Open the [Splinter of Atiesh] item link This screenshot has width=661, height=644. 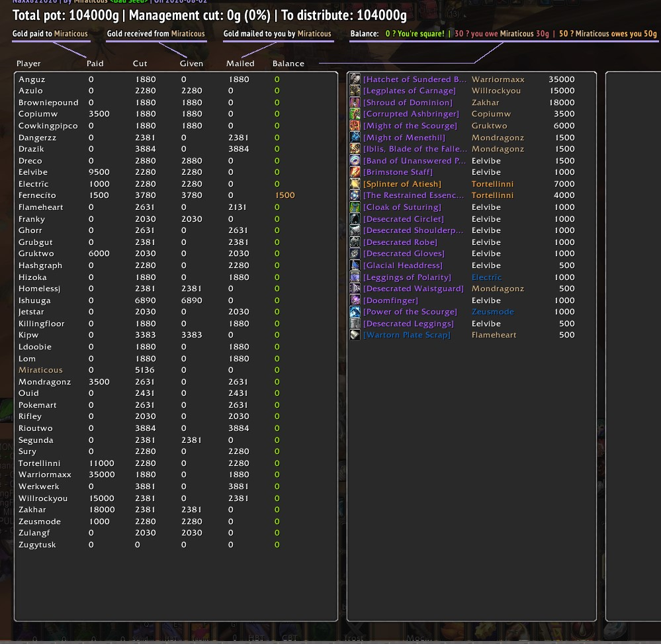(402, 184)
